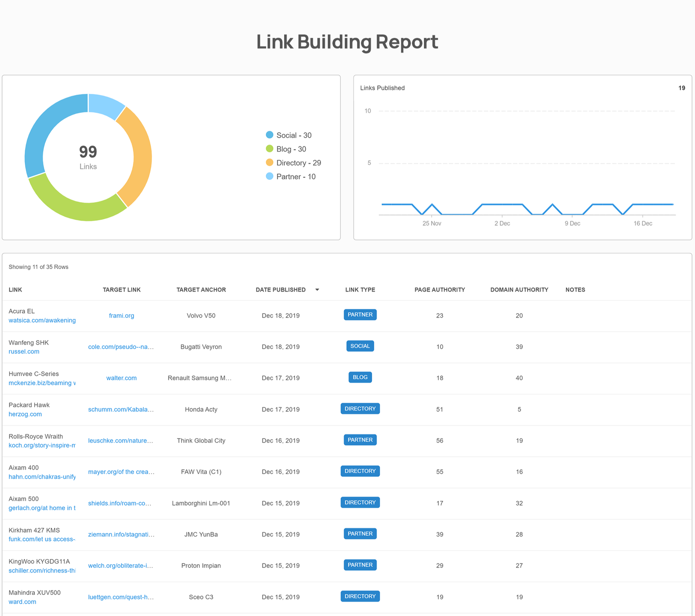Click the Showing 11 of 35 Rows text

(x=39, y=267)
